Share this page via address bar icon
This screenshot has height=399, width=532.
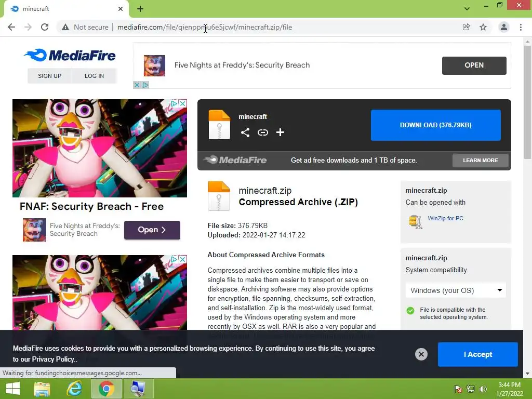[x=466, y=27]
